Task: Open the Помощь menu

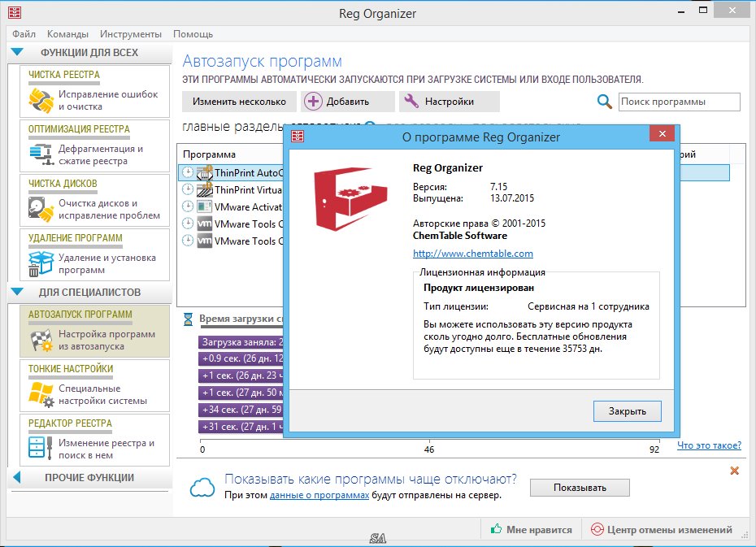Action: point(193,34)
